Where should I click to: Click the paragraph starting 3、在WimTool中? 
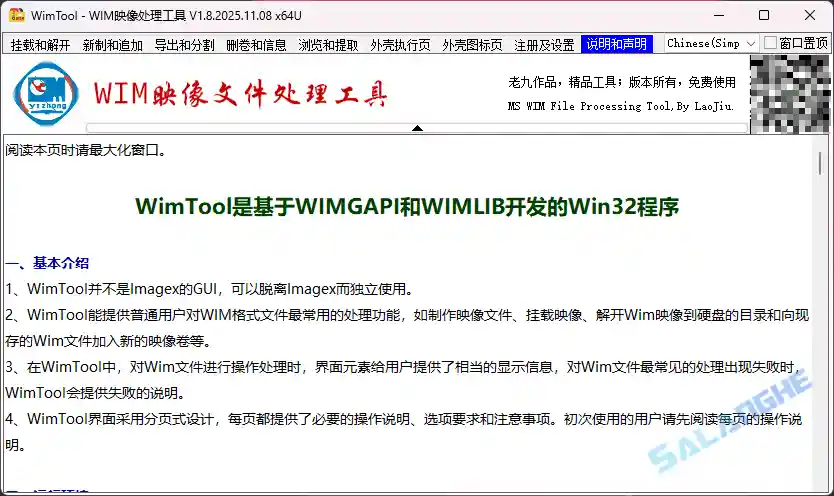403,380
